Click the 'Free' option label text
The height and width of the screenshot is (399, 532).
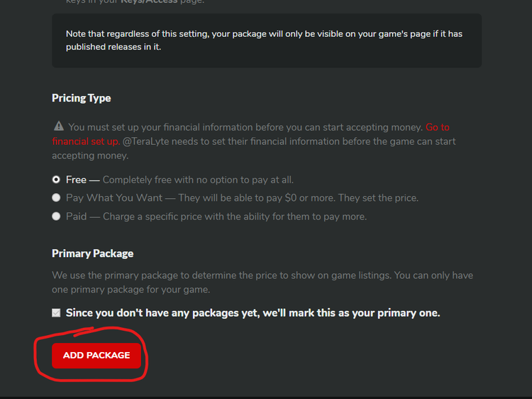click(76, 180)
